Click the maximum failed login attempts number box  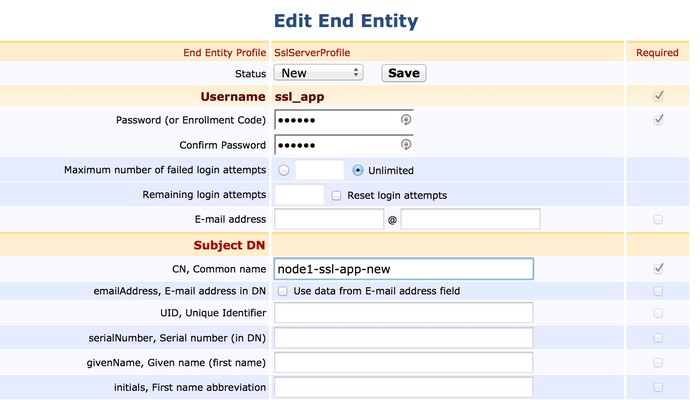[320, 170]
